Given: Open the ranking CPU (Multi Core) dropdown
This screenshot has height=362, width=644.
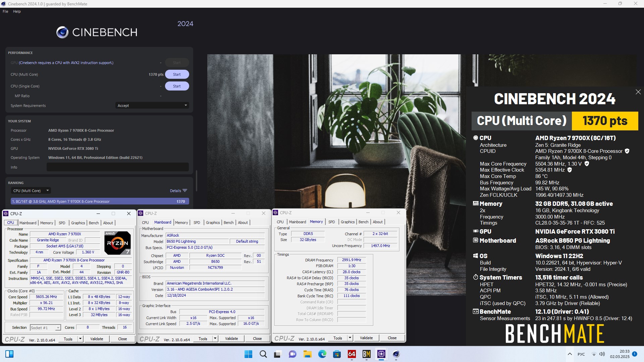Looking at the screenshot, I should (31, 191).
